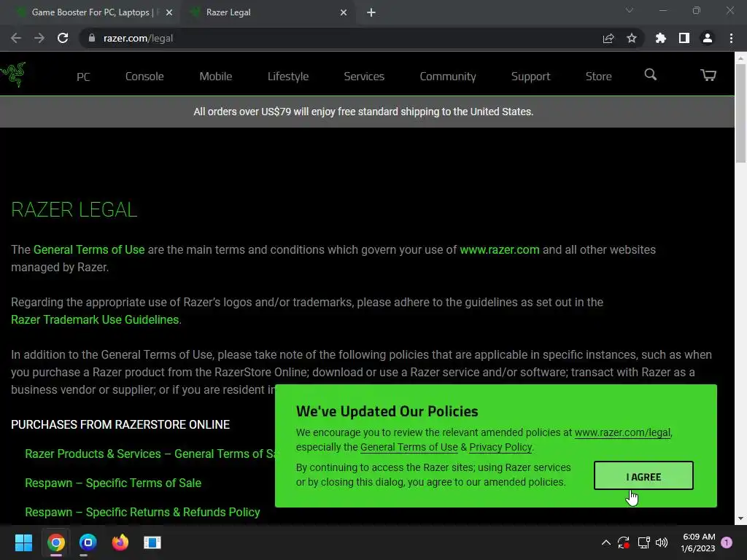Click the page vertical scrollbar thumb
The height and width of the screenshot is (560, 747).
point(741,113)
